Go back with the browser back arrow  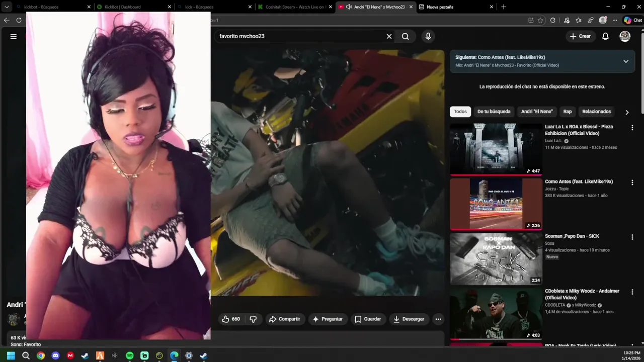7,20
